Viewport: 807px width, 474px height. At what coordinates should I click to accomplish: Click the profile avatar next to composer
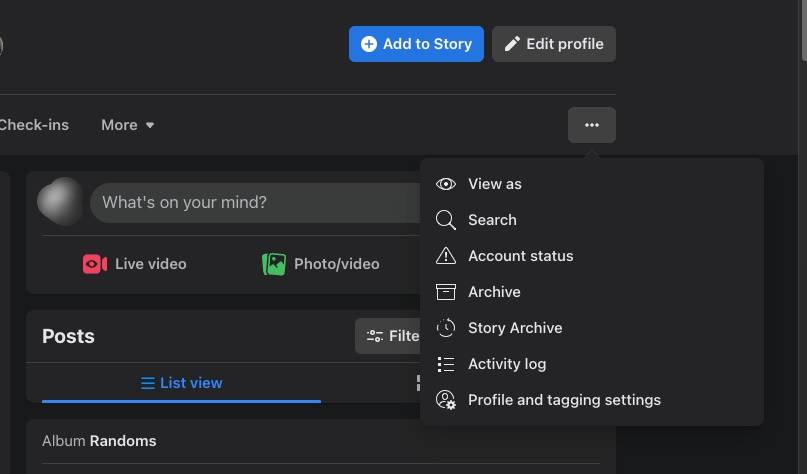click(60, 202)
